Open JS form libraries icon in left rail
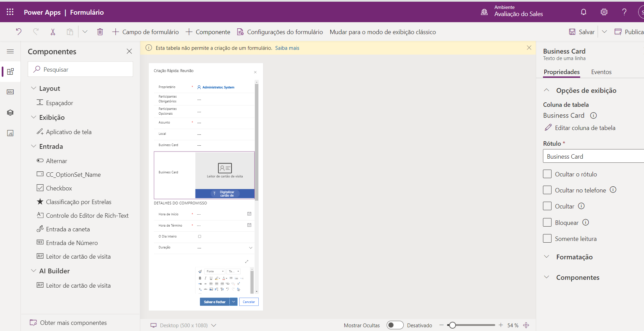The width and height of the screenshot is (644, 331). (x=10, y=133)
